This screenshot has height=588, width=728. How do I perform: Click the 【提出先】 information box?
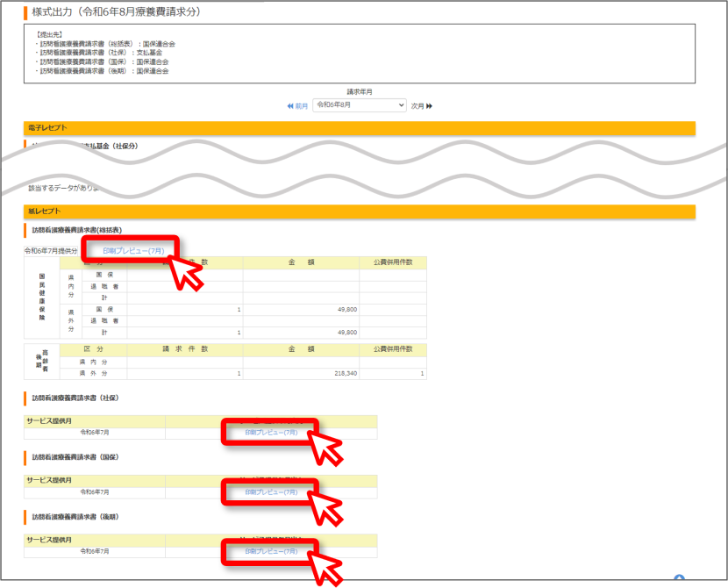click(360, 54)
